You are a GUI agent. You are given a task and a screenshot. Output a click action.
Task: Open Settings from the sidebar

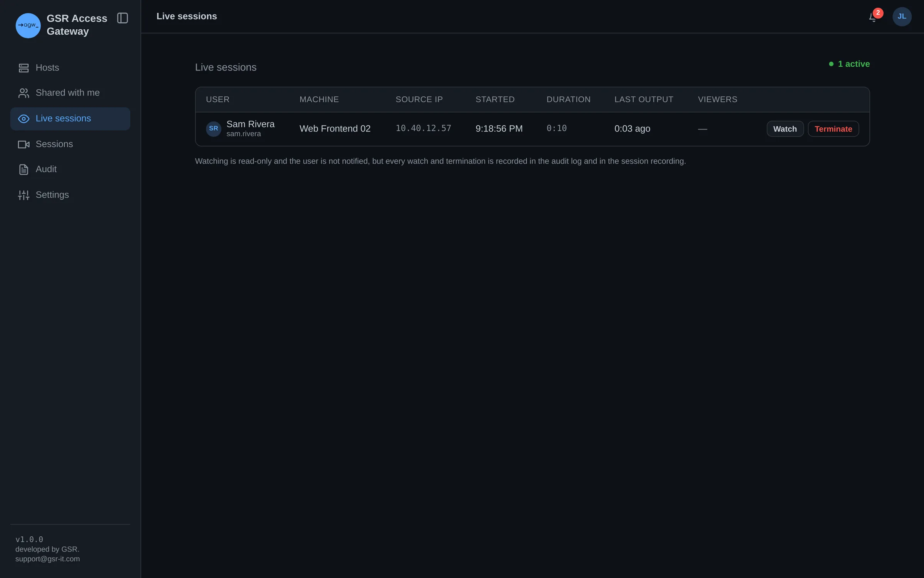(x=70, y=195)
